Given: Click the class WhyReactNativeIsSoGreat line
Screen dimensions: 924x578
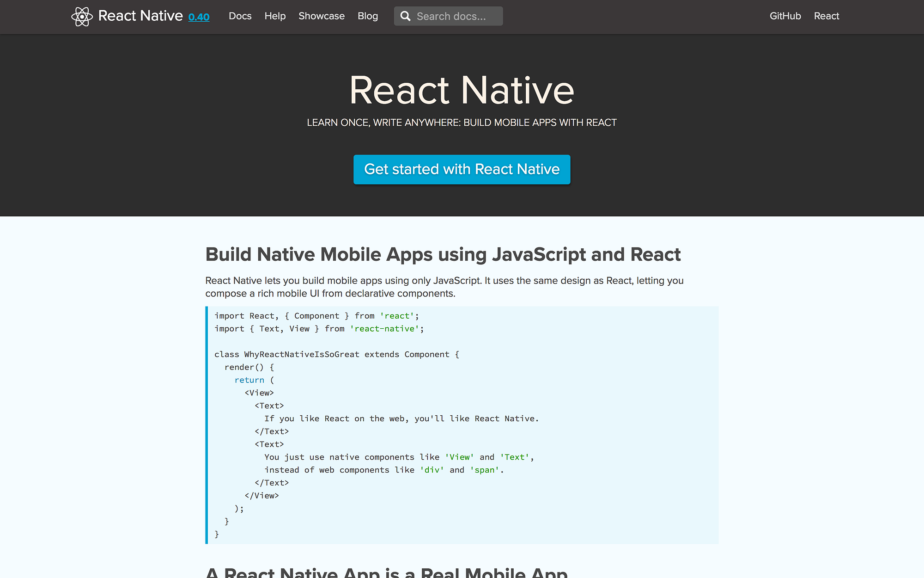Looking at the screenshot, I should coord(336,355).
